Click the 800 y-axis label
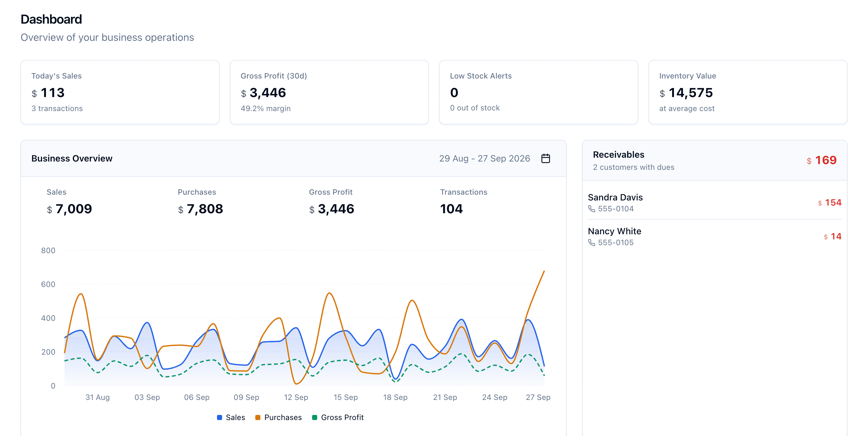Screen dimensions: 868x436 coord(48,251)
